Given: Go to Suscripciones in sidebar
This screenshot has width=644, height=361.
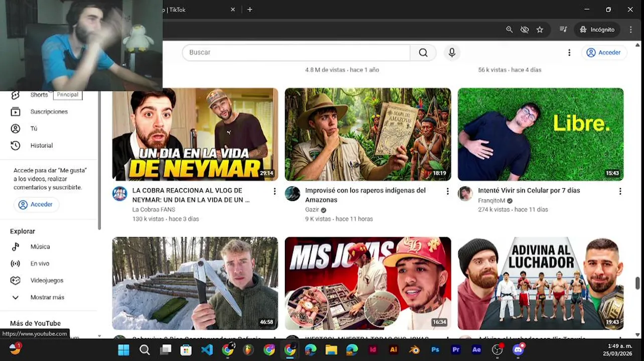Looking at the screenshot, I should (49, 112).
